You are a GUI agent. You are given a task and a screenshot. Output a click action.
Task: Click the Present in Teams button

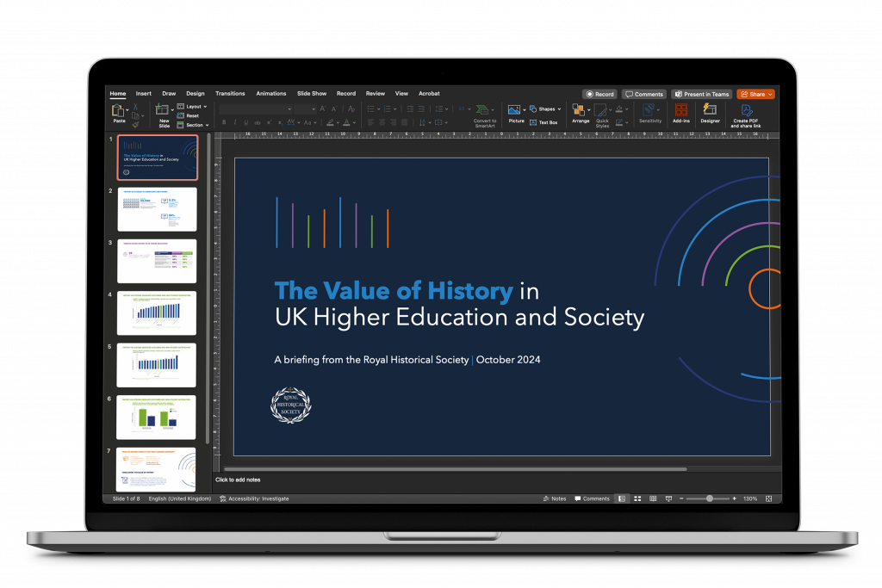pos(702,94)
